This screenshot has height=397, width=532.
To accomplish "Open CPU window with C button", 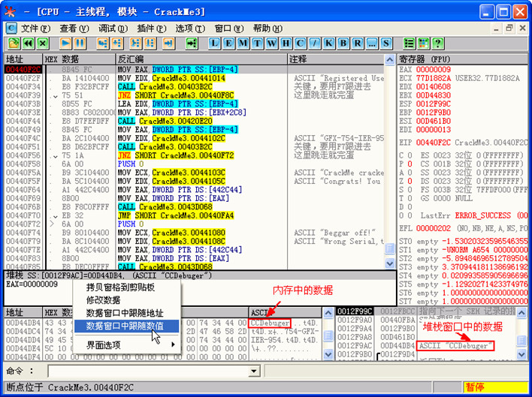I will coord(300,43).
